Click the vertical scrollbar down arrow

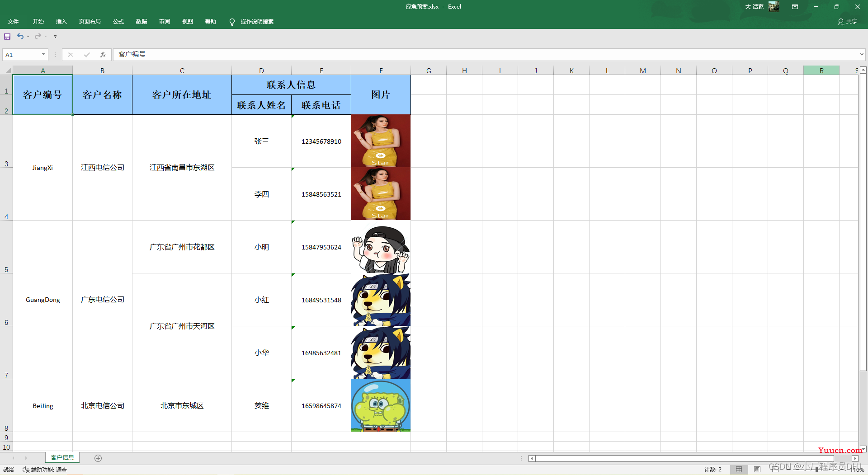click(863, 449)
